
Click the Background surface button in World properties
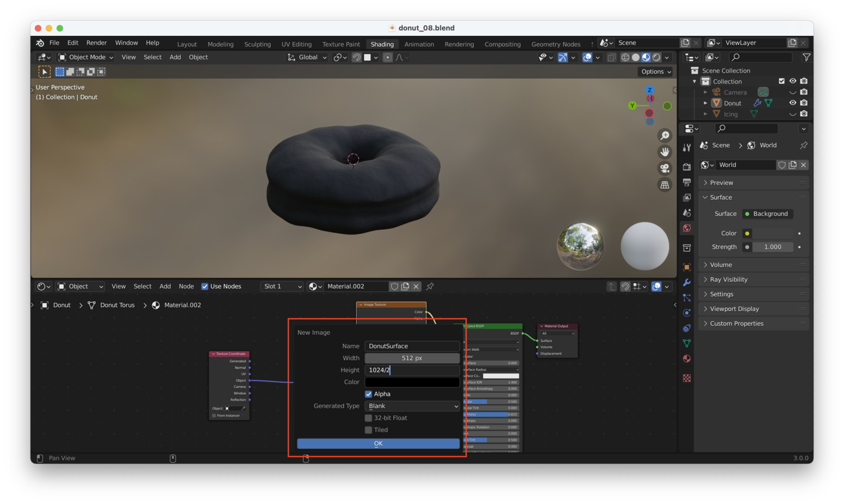click(767, 214)
